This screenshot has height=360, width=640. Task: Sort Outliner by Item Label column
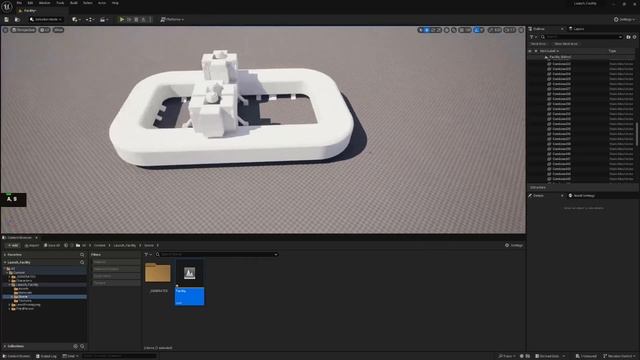click(x=549, y=51)
